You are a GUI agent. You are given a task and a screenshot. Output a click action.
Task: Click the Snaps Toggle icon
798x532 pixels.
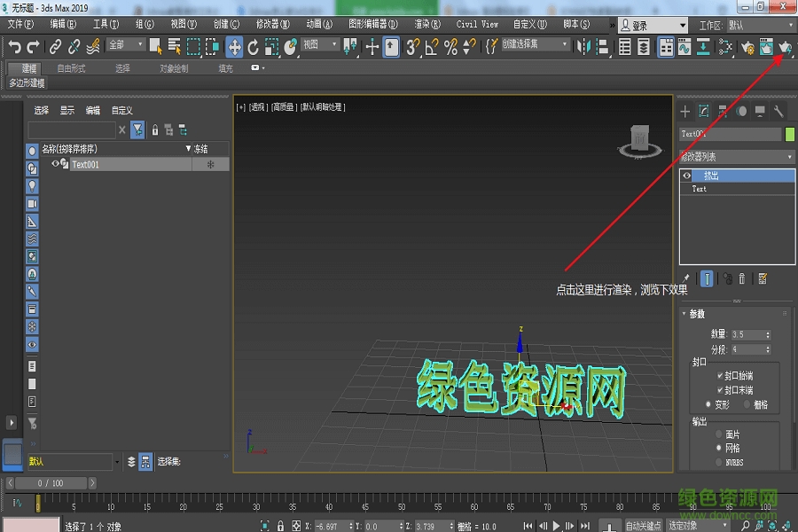(x=413, y=49)
